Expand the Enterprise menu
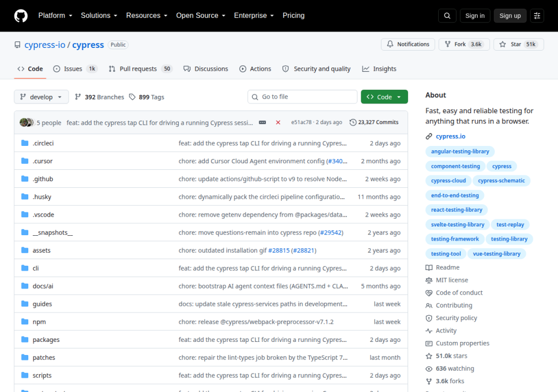Viewport: 558px width, 392px height. [x=254, y=16]
